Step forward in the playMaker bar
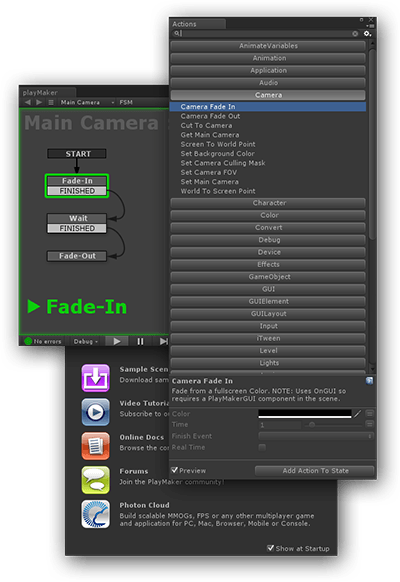Screen dimensions: 400x582 [x=163, y=341]
